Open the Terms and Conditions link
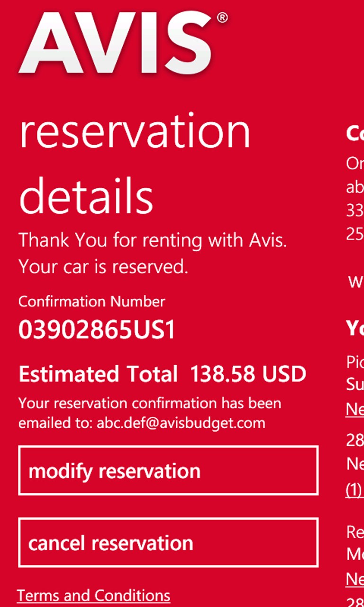The image size is (364, 607). (94, 595)
